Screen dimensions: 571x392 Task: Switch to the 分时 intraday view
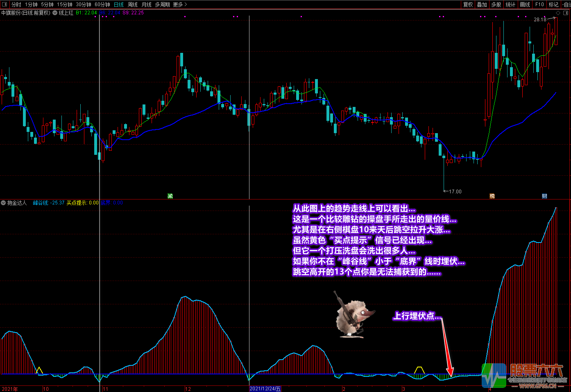16,5
